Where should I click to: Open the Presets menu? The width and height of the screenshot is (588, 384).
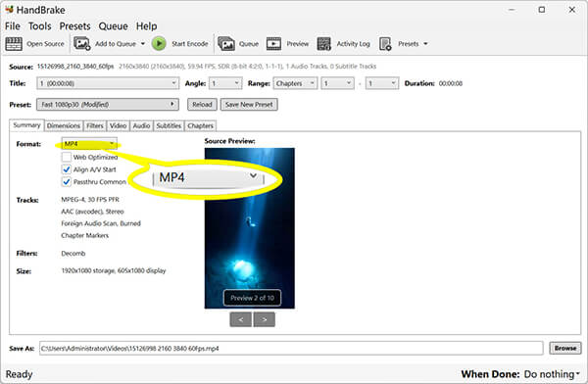click(75, 26)
